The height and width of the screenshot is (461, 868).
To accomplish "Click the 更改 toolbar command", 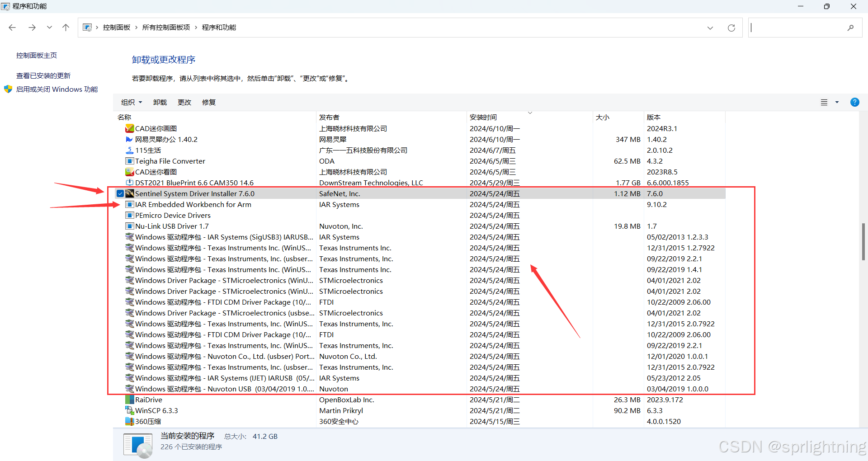I will point(184,102).
